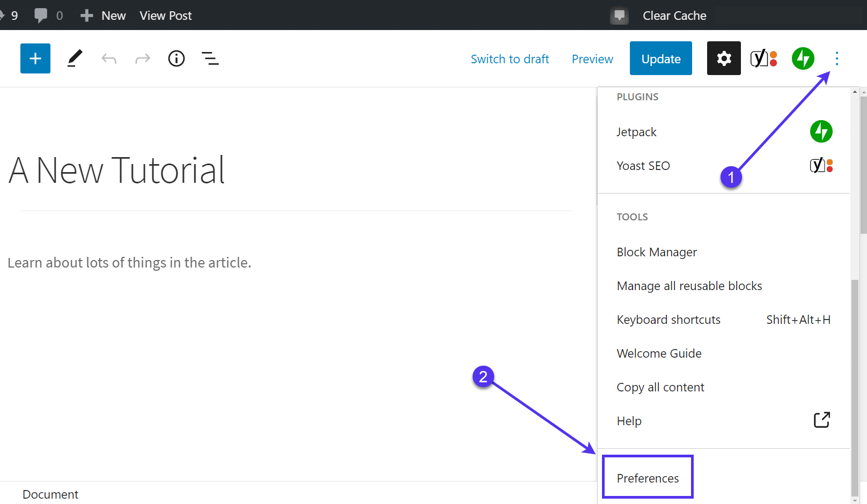Open Block Manager from Tools
This screenshot has height=504, width=867.
[657, 252]
